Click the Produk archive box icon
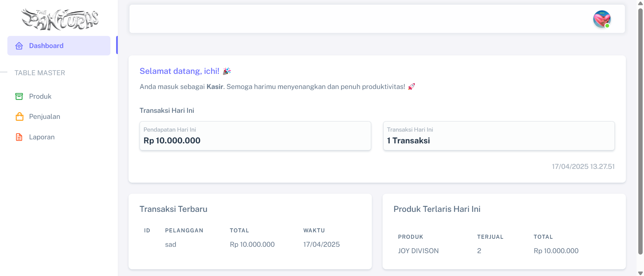644x276 pixels. 19,96
